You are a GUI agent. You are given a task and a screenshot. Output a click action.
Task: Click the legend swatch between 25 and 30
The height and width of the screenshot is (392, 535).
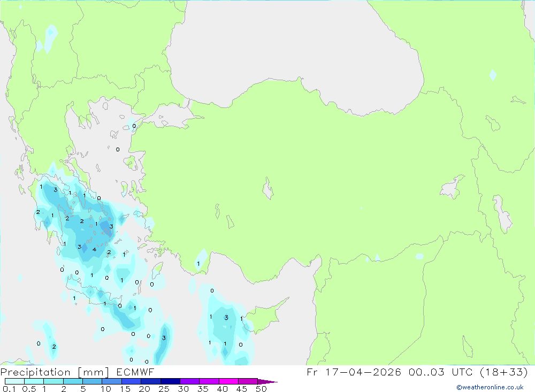coord(170,381)
